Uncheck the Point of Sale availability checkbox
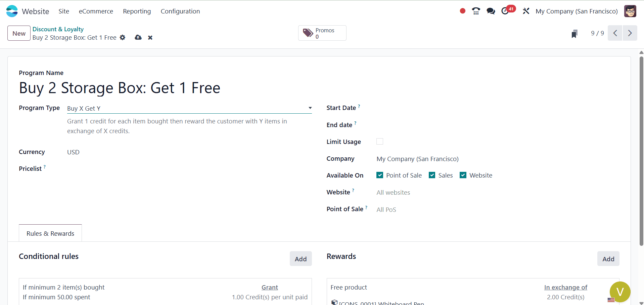Screen dimensions: 644x305 (x=380, y=175)
